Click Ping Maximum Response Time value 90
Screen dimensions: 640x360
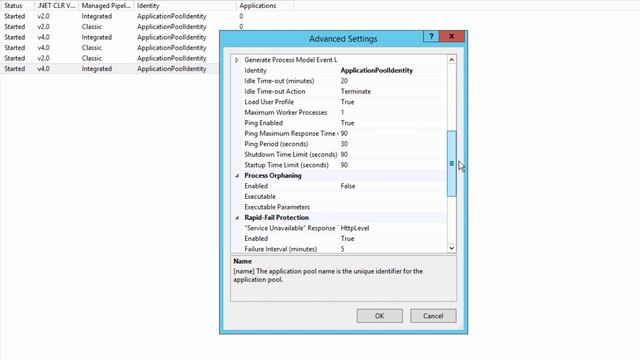click(x=344, y=133)
